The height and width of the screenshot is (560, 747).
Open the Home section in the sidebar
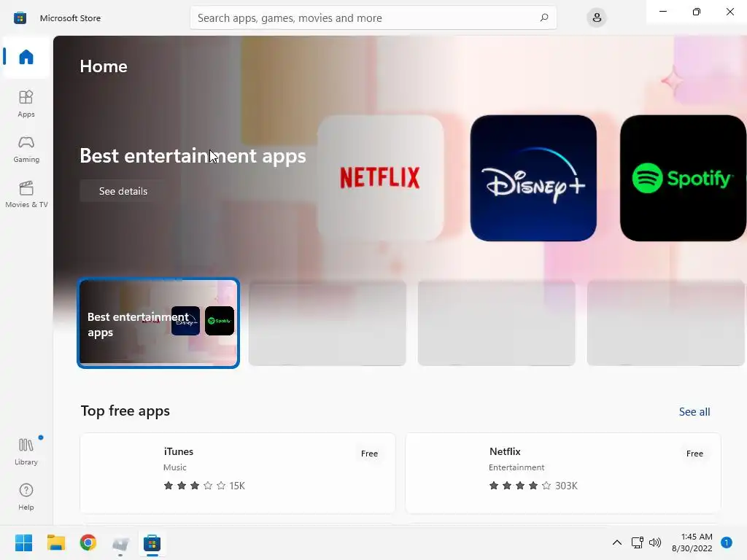coord(26,57)
